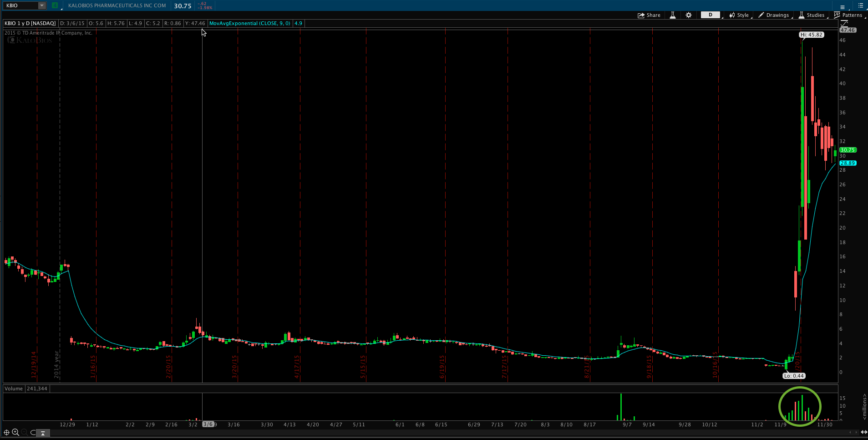868x440 pixels.
Task: Click the H: 5.76 high value
Action: click(116, 23)
